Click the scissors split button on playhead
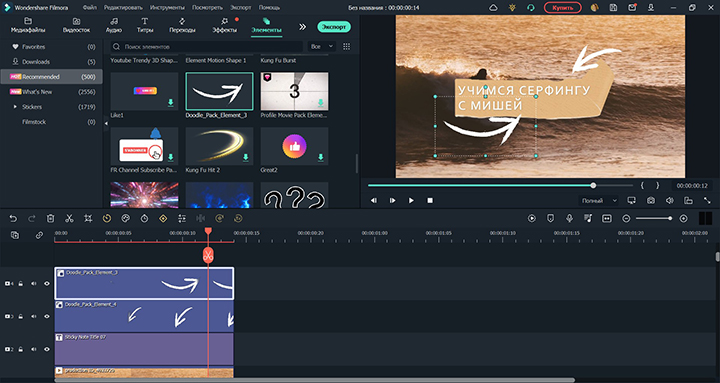 (208, 255)
